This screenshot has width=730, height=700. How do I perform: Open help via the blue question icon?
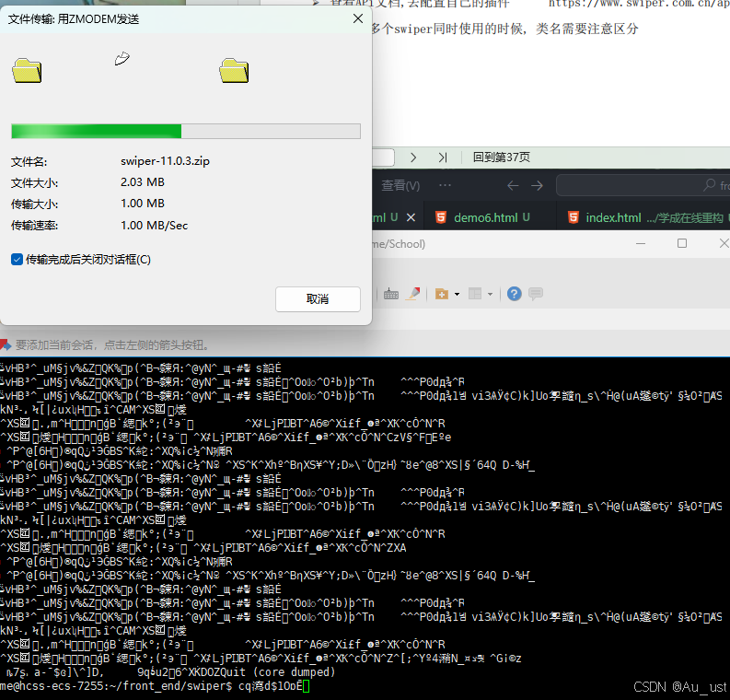pyautogui.click(x=514, y=294)
